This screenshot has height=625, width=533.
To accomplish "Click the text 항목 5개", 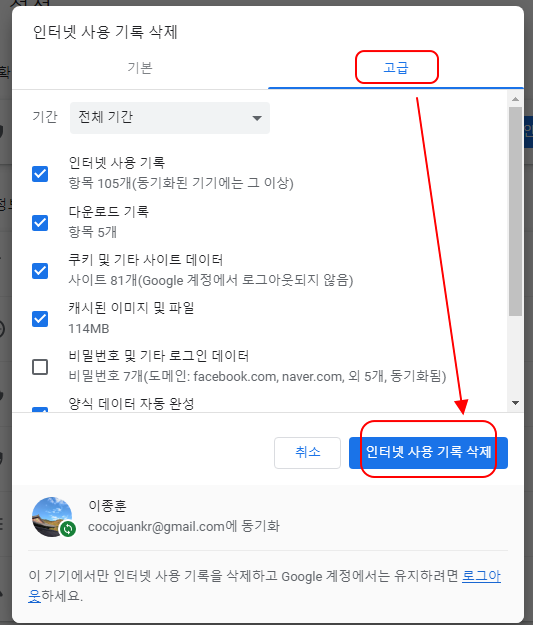I will pyautogui.click(x=92, y=232).
